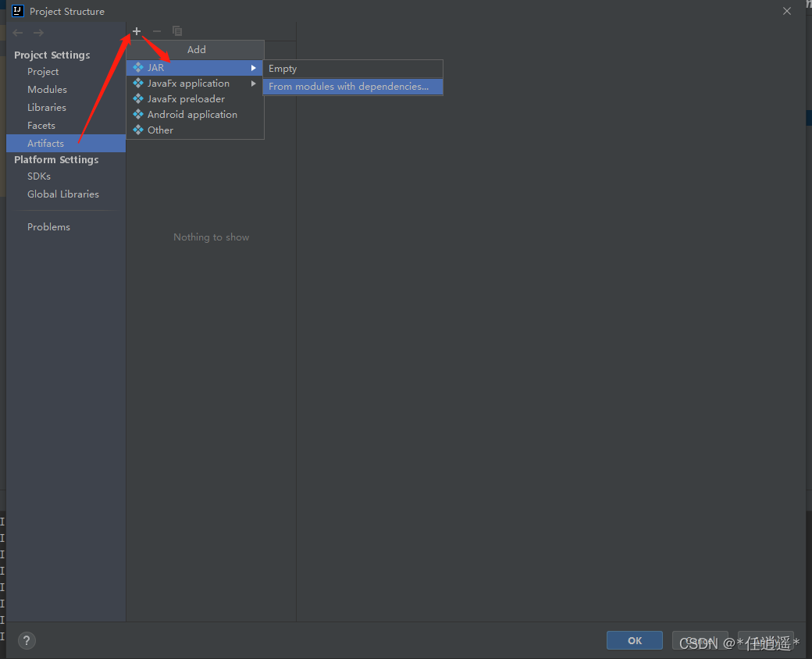Select Modules under Project Settings
Image resolution: width=812 pixels, height=659 pixels.
[x=47, y=89]
